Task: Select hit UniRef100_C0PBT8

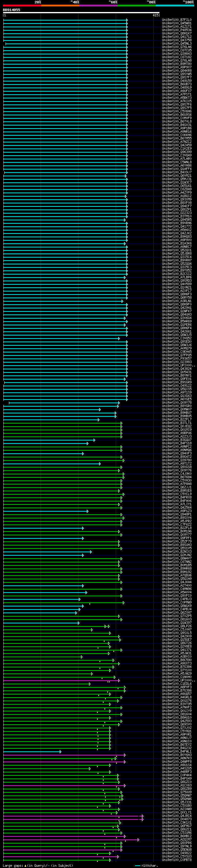Action: click(176, 860)
